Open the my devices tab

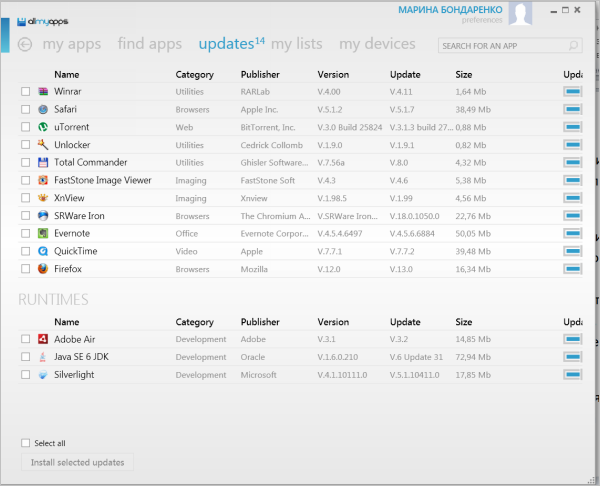click(x=377, y=44)
